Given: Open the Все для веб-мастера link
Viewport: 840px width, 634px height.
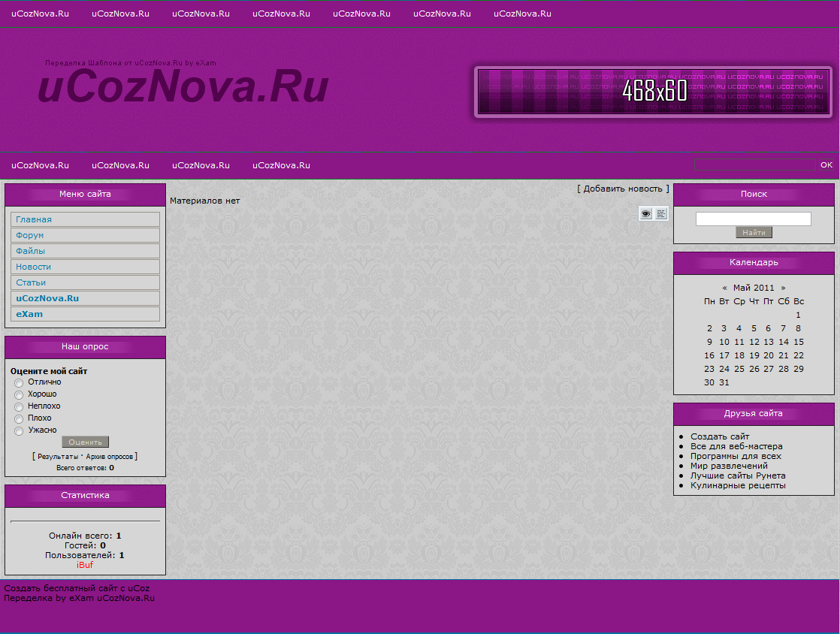Looking at the screenshot, I should (736, 447).
